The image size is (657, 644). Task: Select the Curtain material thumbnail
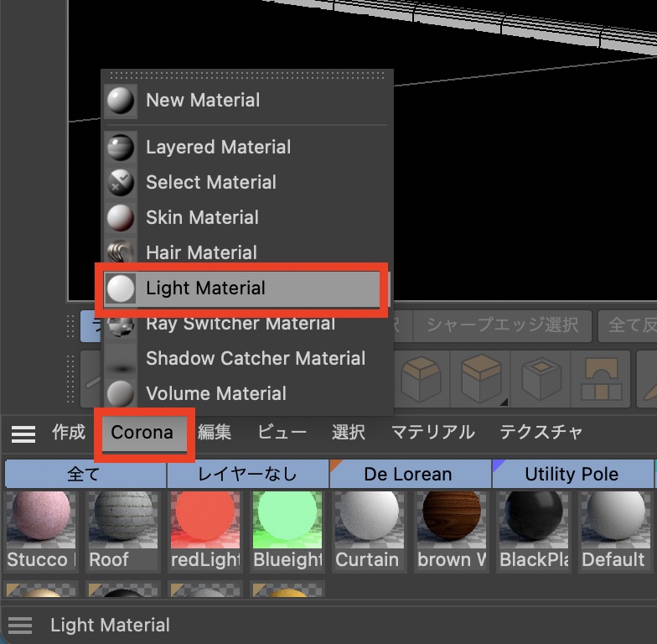point(370,520)
